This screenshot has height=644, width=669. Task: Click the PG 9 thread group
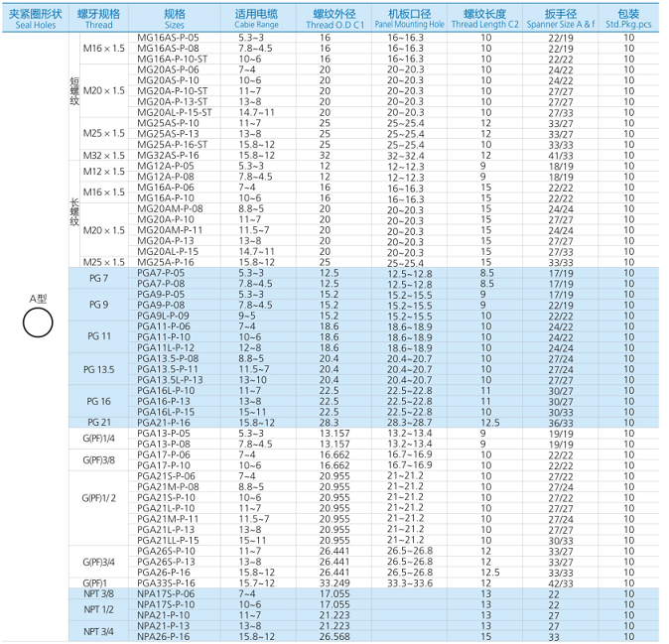click(98, 305)
